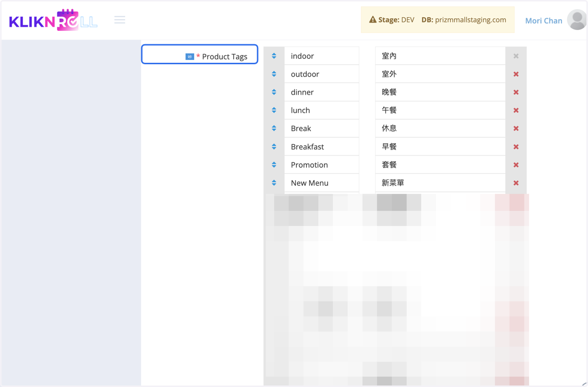Click the Stage: DEV text
The image size is (588, 387).
(x=396, y=20)
